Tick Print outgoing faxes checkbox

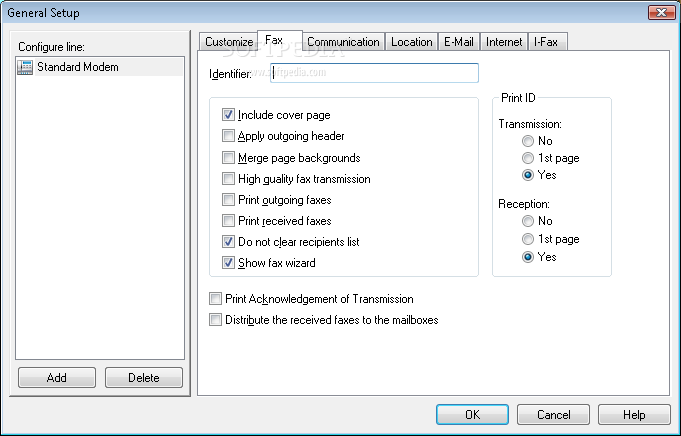pos(228,199)
